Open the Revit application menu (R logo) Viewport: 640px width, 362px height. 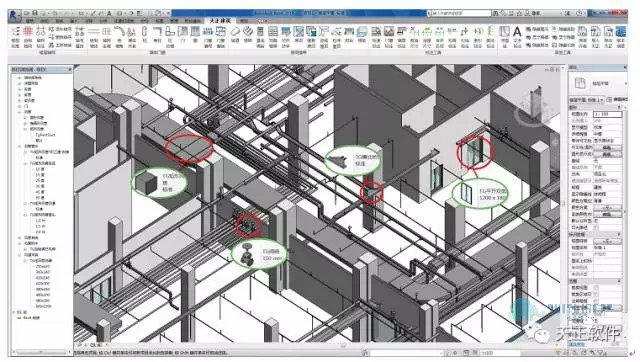(x=13, y=16)
